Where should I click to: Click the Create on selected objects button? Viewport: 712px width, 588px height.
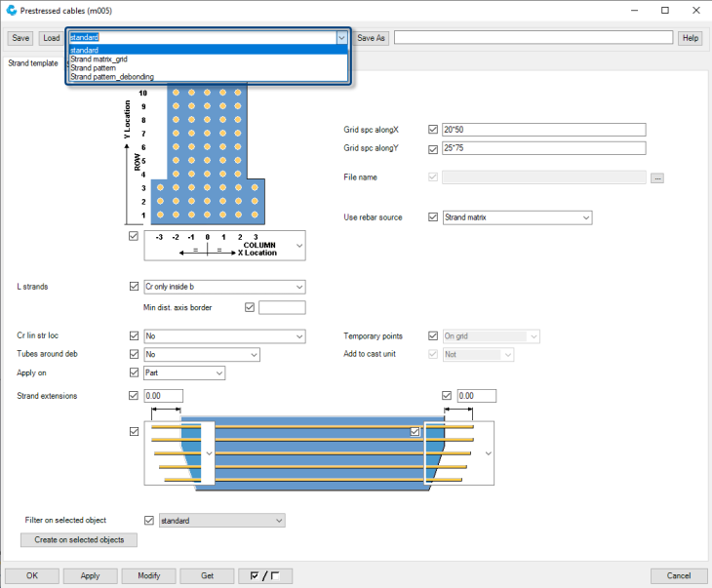(x=79, y=540)
